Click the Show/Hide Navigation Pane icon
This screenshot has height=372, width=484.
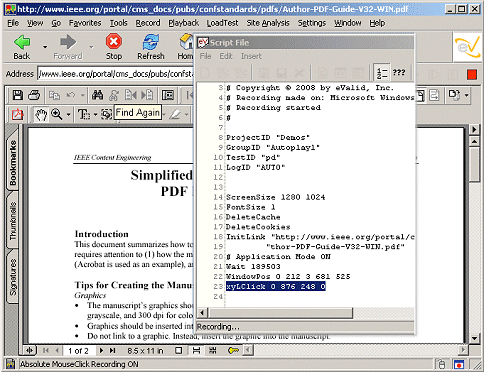tap(168, 95)
